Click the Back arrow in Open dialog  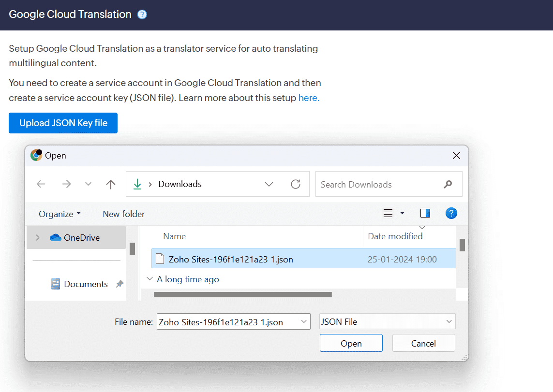click(x=41, y=184)
